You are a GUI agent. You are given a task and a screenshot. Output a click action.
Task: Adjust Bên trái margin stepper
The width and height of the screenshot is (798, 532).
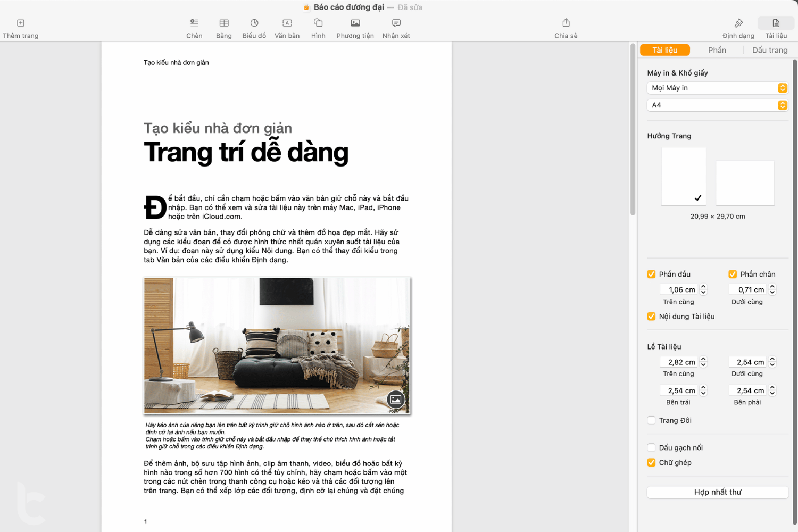click(x=703, y=390)
